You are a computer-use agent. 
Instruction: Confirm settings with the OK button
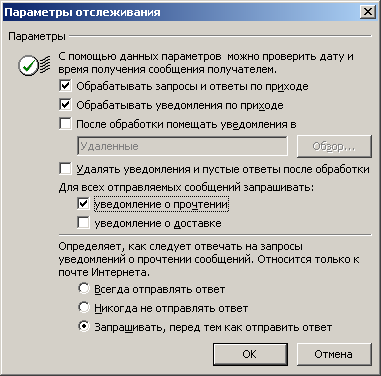click(250, 354)
